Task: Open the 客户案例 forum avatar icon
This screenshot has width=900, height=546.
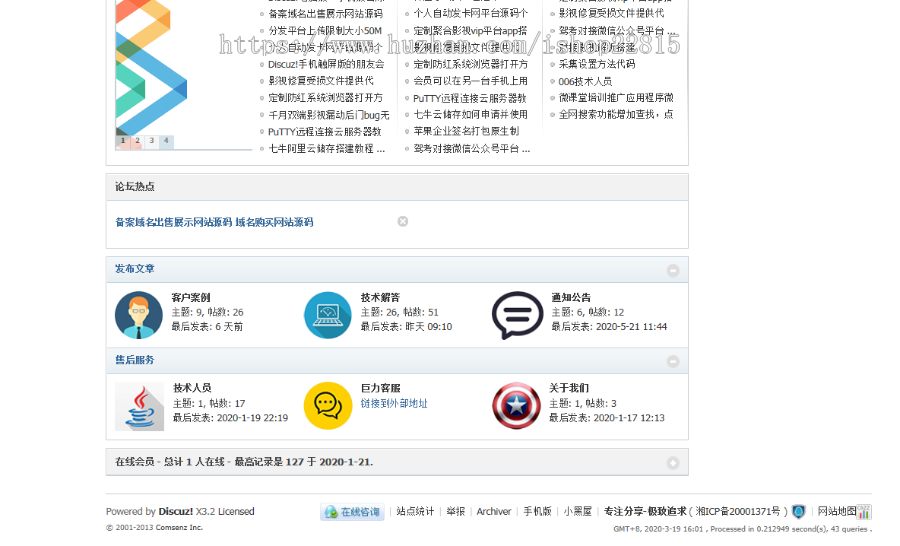Action: 139,315
